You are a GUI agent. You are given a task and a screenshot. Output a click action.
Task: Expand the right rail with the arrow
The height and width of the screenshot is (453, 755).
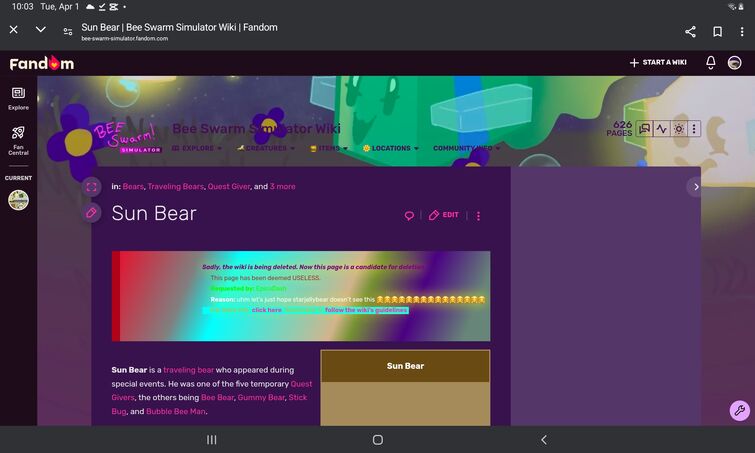click(695, 187)
